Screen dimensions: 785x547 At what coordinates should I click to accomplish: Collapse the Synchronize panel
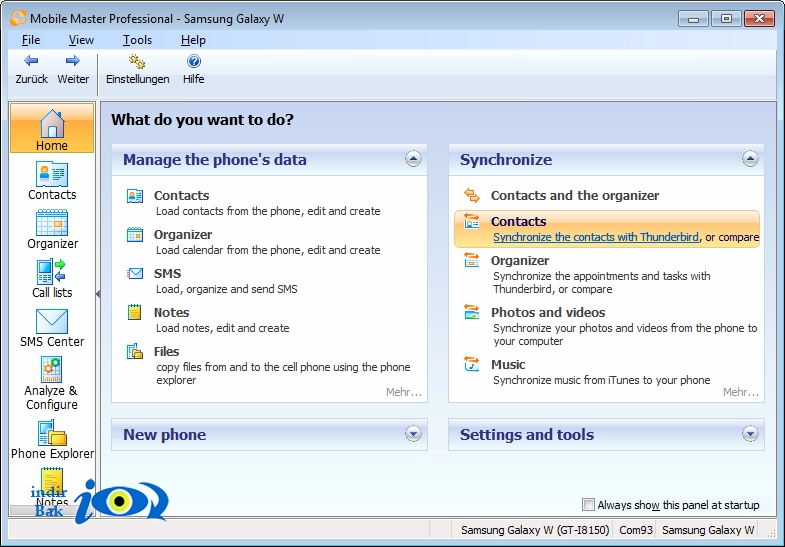coord(750,159)
